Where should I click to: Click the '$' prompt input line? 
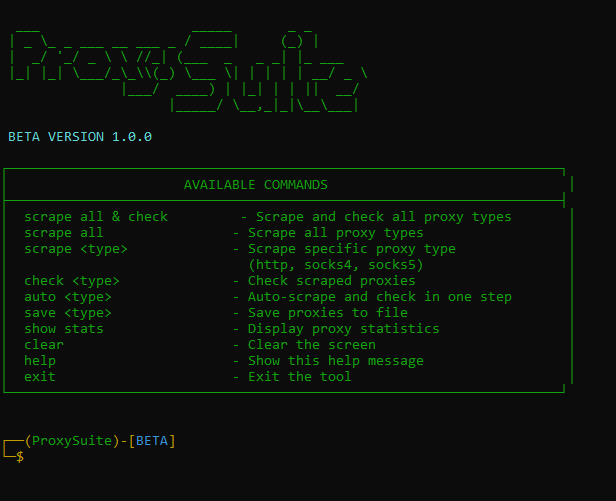pyautogui.click(x=20, y=457)
